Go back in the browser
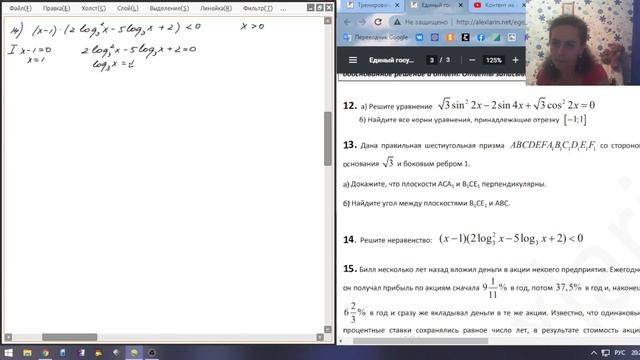 click(x=347, y=22)
